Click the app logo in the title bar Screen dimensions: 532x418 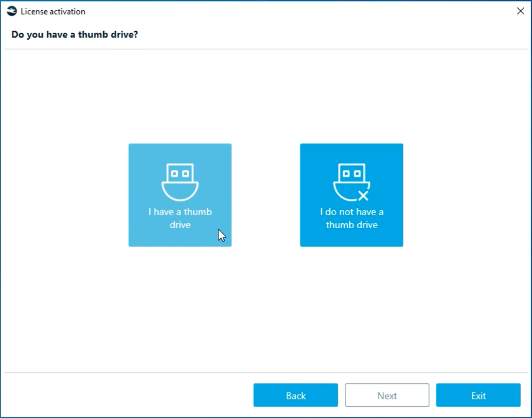click(x=12, y=11)
